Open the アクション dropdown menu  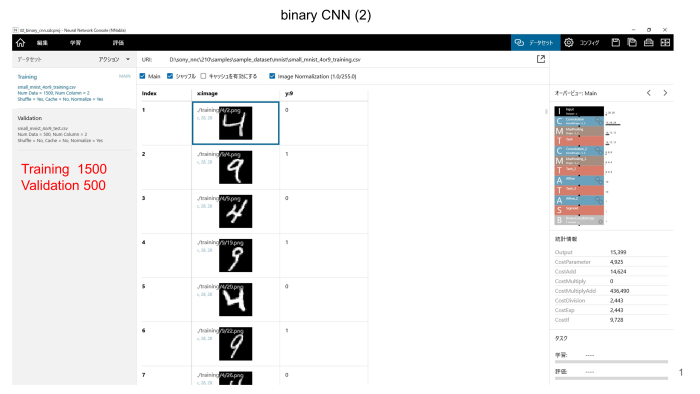(114, 59)
